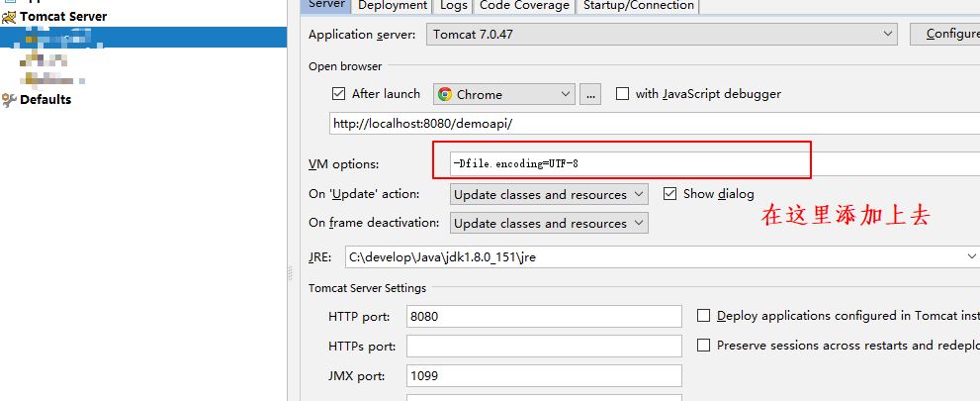The height and width of the screenshot is (401, 980).
Task: Switch to the Deployment tab
Action: (x=393, y=6)
